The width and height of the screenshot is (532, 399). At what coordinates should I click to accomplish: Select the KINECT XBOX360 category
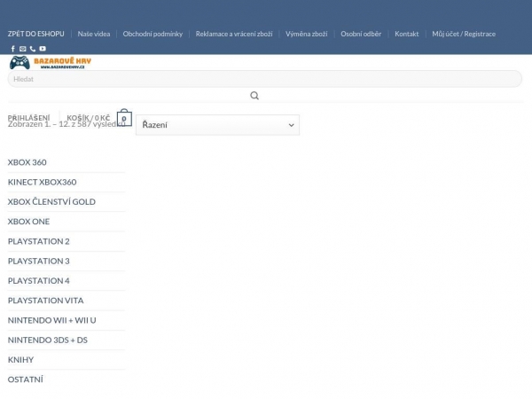(42, 182)
